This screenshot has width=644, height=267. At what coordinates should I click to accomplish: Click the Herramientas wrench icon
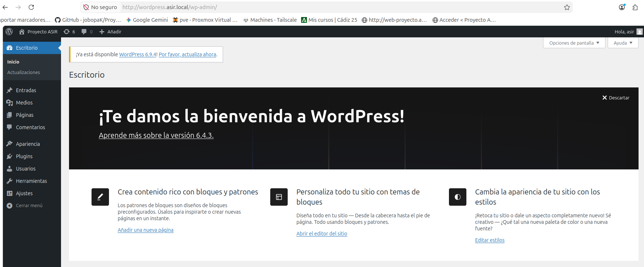point(9,181)
